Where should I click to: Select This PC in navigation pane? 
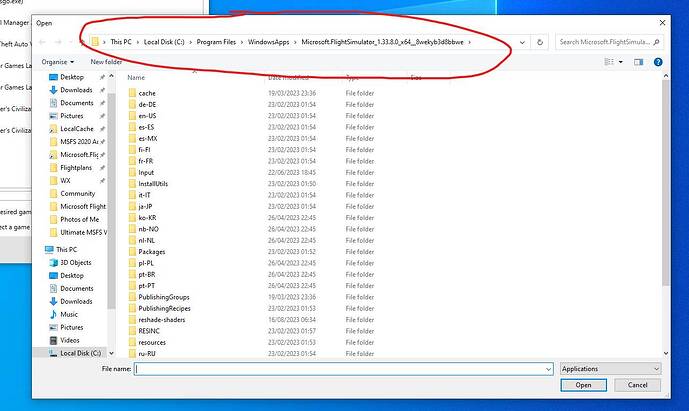point(66,250)
